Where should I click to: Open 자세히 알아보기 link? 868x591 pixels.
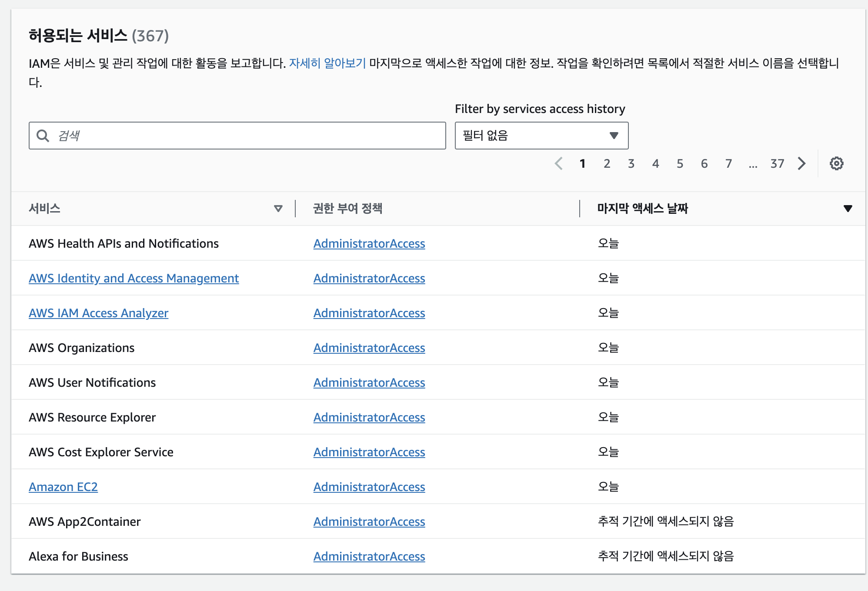click(327, 63)
